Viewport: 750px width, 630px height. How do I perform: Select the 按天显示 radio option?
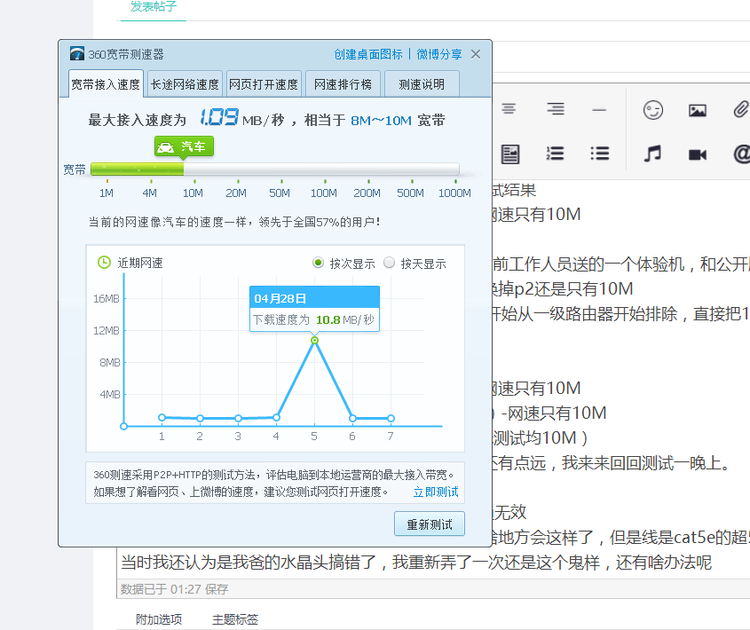390,264
